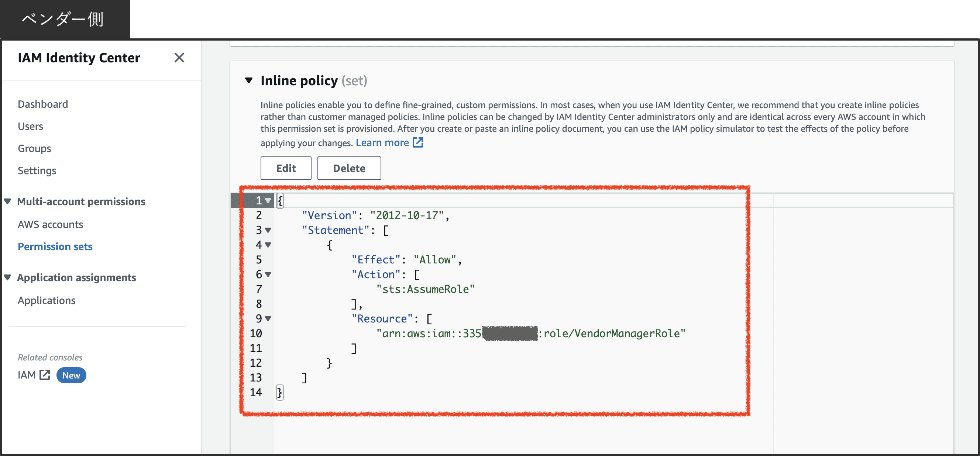The width and height of the screenshot is (980, 456).
Task: Open the IAM related console link
Action: point(27,375)
